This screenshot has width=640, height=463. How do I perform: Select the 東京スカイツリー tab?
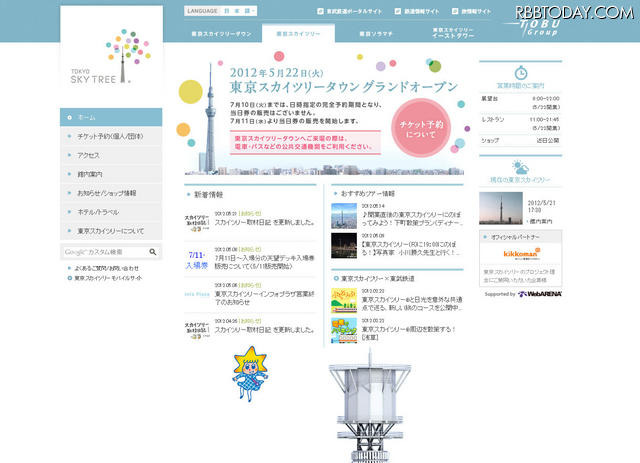click(x=298, y=34)
